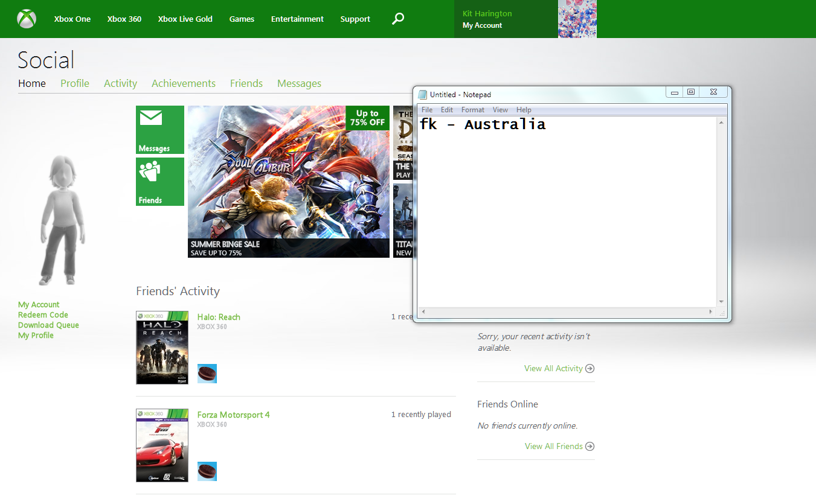Open the Forza Motorsport 4 title link
Image resolution: width=816 pixels, height=504 pixels.
point(234,415)
